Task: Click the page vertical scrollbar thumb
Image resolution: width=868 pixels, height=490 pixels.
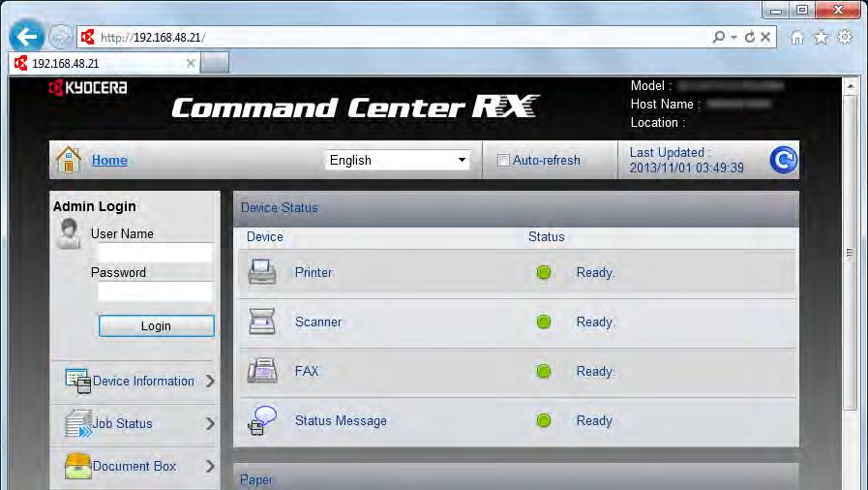Action: 851,253
